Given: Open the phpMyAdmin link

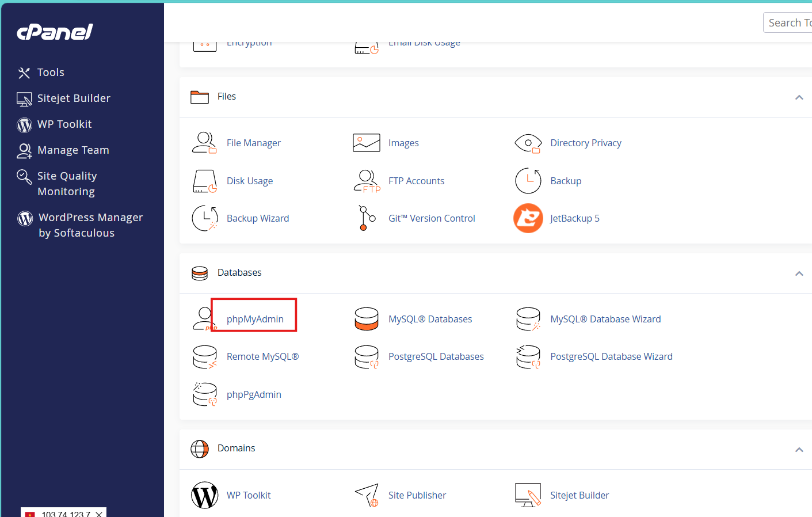Looking at the screenshot, I should [255, 319].
